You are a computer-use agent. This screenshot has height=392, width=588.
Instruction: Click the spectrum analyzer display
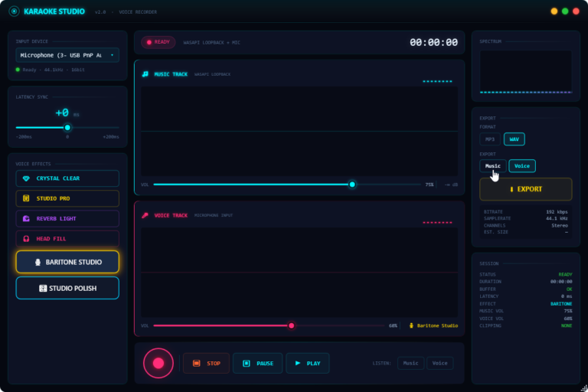[526, 72]
